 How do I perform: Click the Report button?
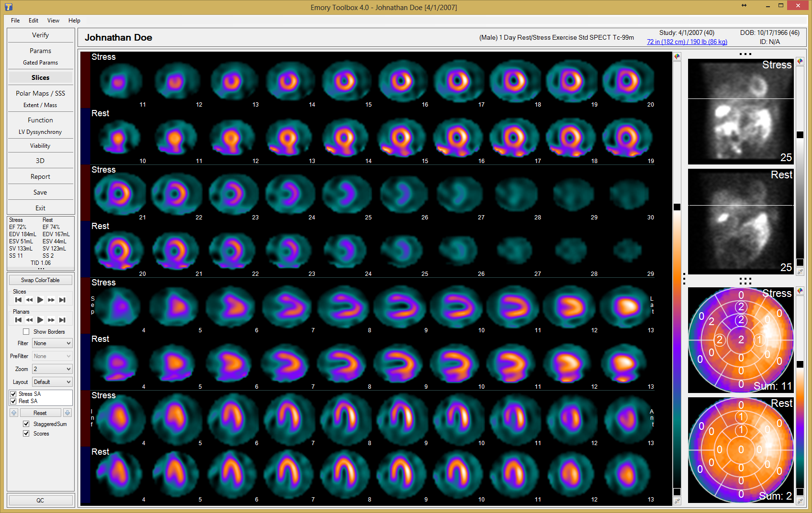tap(41, 176)
